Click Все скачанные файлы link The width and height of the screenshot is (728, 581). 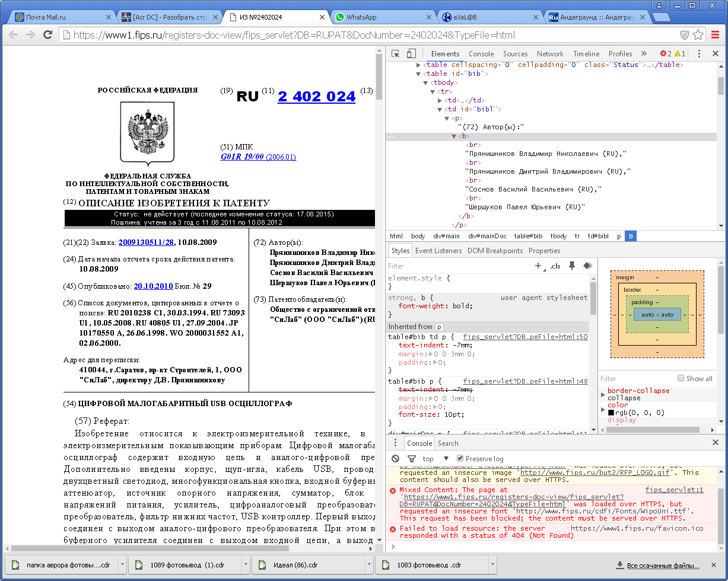(x=663, y=566)
